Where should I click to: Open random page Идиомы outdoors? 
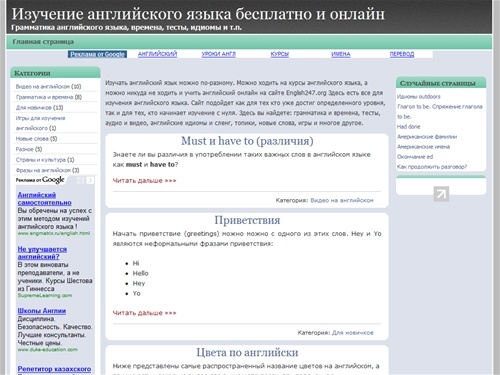(419, 97)
